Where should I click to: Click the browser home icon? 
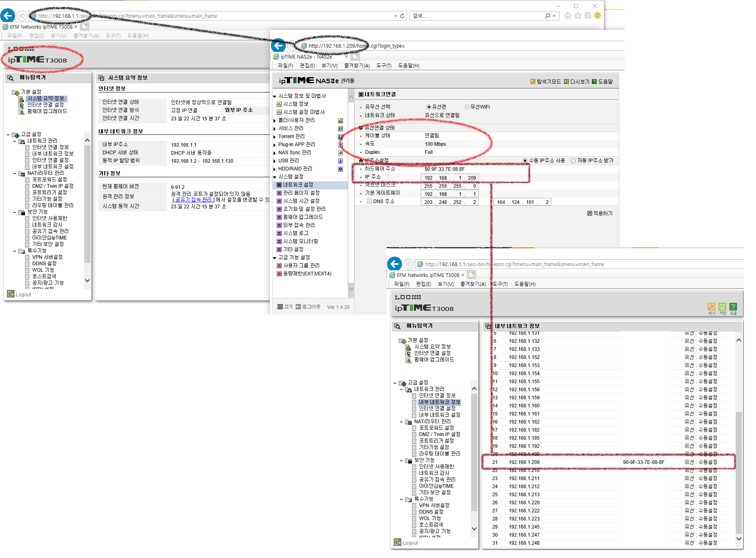pyautogui.click(x=568, y=16)
